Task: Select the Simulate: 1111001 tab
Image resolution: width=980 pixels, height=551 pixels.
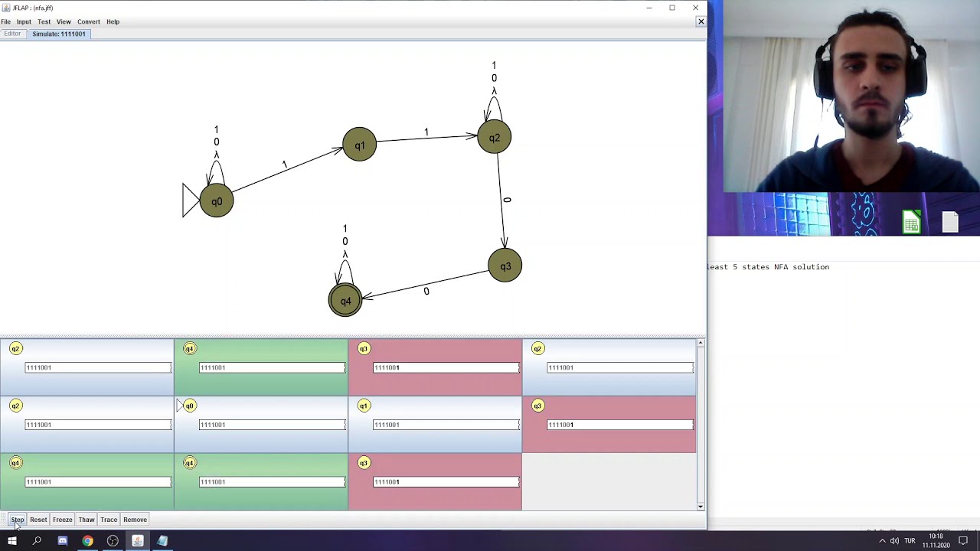Action: (x=59, y=34)
